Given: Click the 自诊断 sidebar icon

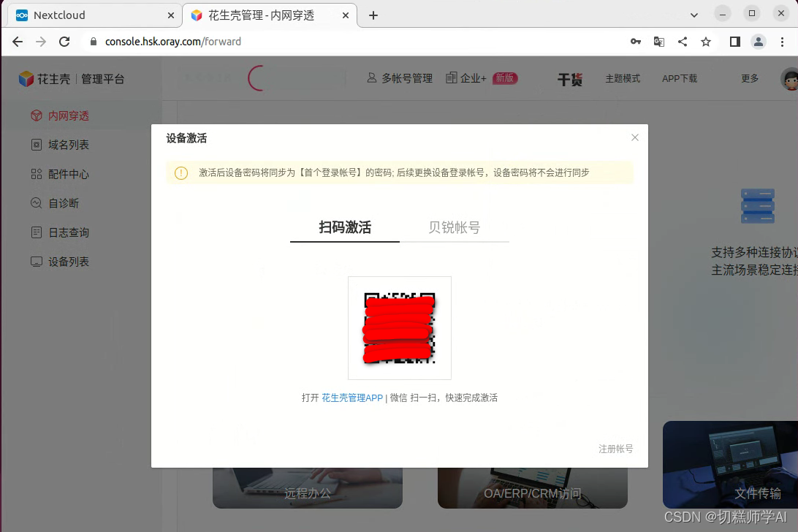Looking at the screenshot, I should click(x=36, y=203).
